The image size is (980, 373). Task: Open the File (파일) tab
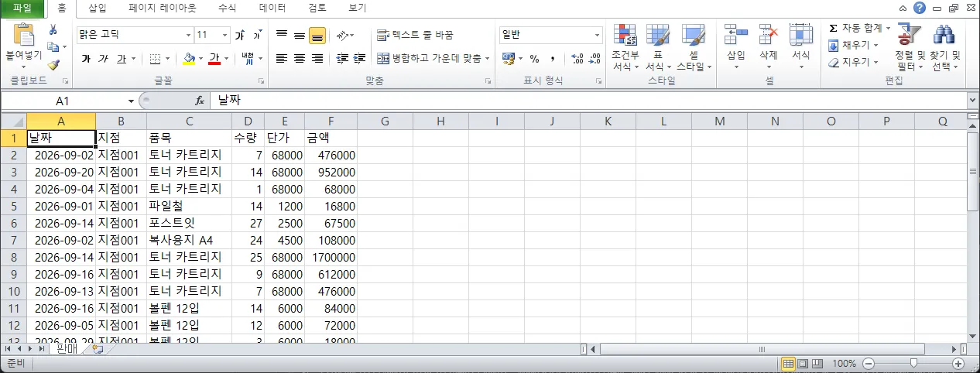point(22,9)
